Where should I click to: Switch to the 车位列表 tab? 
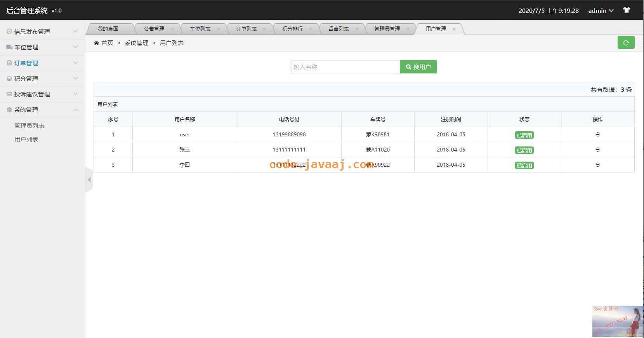pos(200,29)
